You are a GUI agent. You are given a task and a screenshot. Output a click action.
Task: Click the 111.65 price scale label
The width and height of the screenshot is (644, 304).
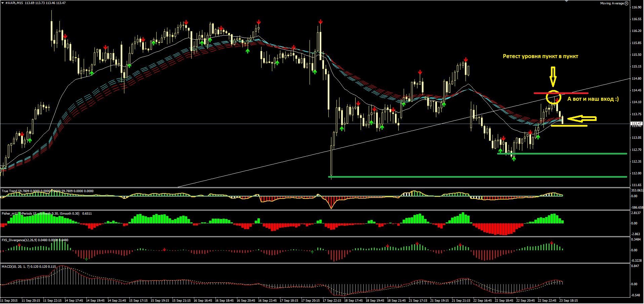click(637, 185)
